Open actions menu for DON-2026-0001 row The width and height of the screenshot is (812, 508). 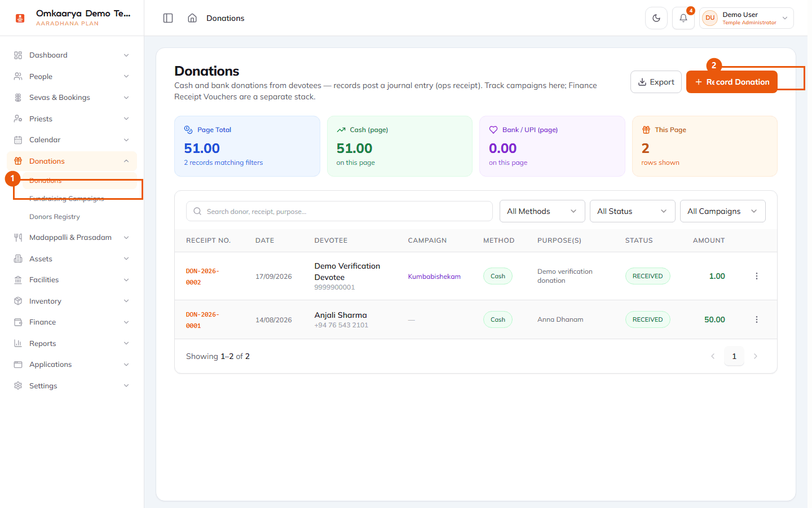757,319
